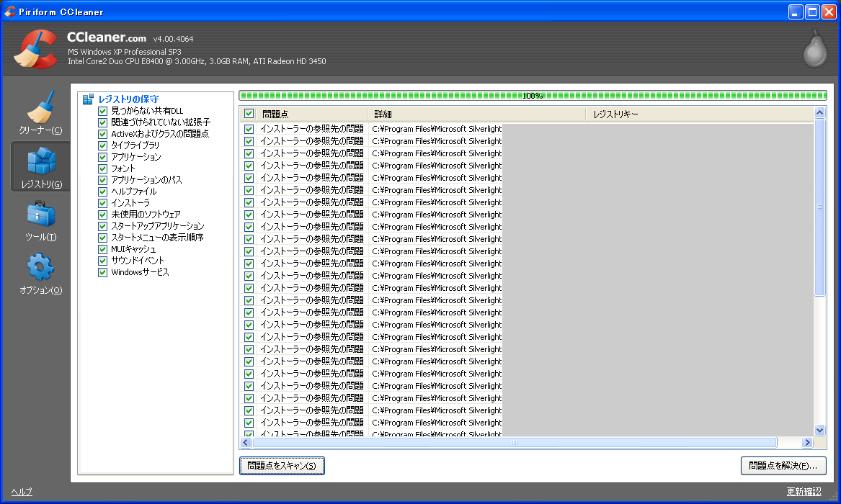Toggle アプリケーションのパス checkbox
Screen dimensions: 841x504
coord(103,180)
